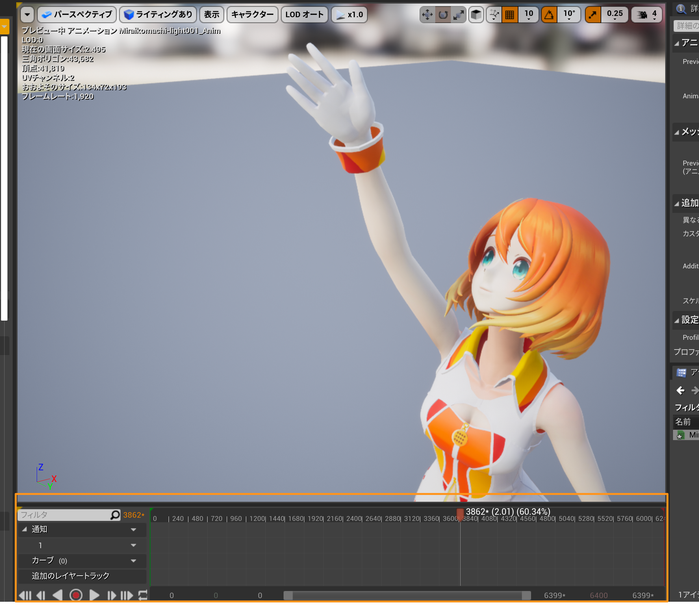Select the 追加のレイヤートラック row
The width and height of the screenshot is (699, 616).
pos(82,576)
